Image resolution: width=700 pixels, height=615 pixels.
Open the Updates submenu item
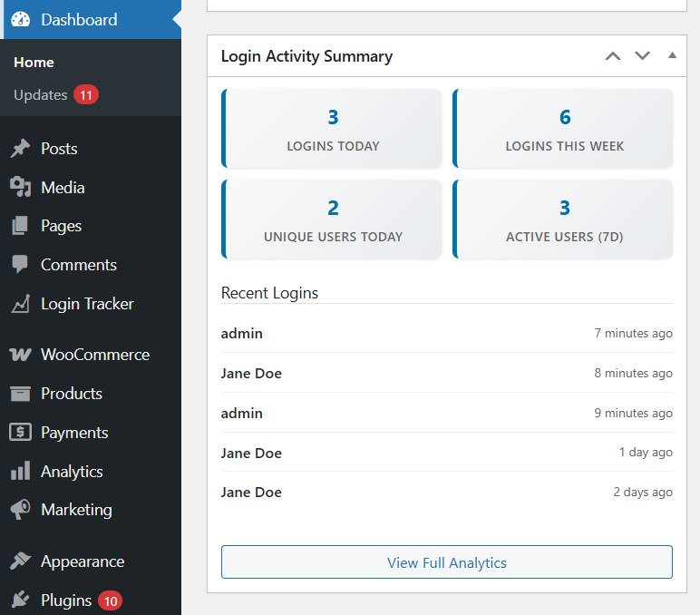41,95
